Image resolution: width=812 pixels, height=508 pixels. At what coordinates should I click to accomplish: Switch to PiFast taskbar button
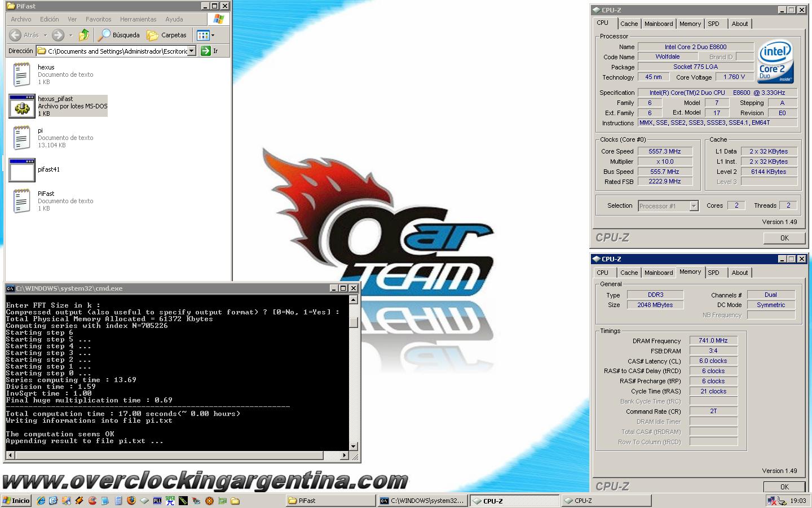pos(330,501)
